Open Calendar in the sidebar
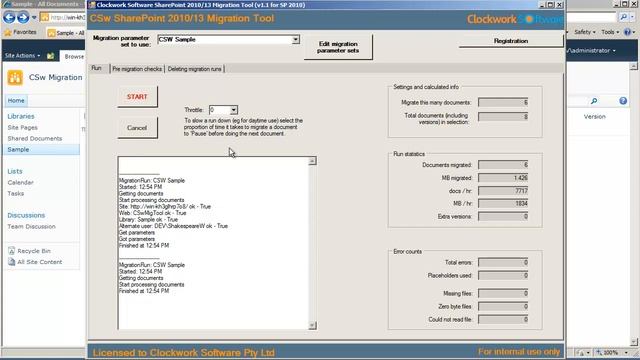The image size is (640, 360). pyautogui.click(x=20, y=182)
